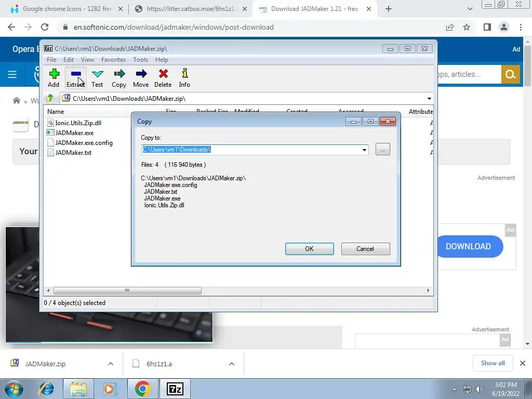Reload the Softonic page
The width and height of the screenshot is (532, 399).
coord(45,27)
